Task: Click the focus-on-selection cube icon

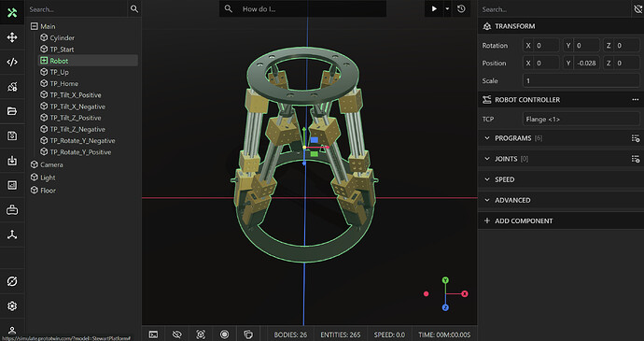Action: 201,334
